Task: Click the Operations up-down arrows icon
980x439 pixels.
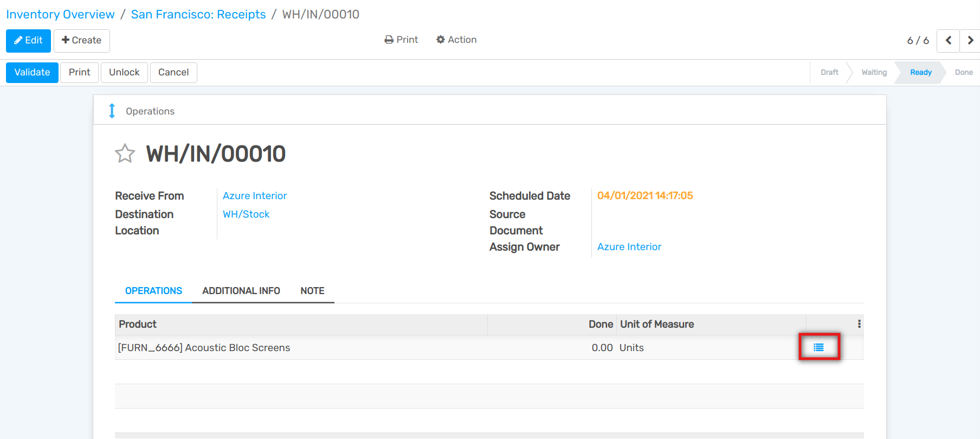Action: click(112, 111)
